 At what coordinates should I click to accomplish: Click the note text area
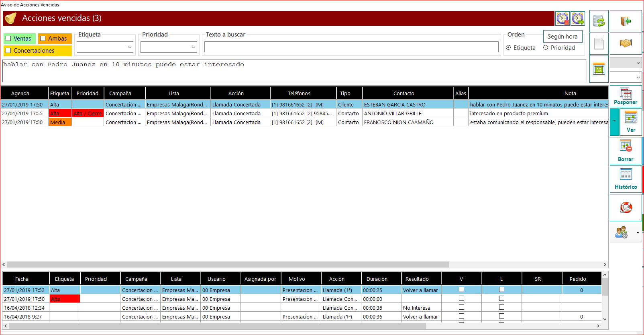pyautogui.click(x=294, y=71)
